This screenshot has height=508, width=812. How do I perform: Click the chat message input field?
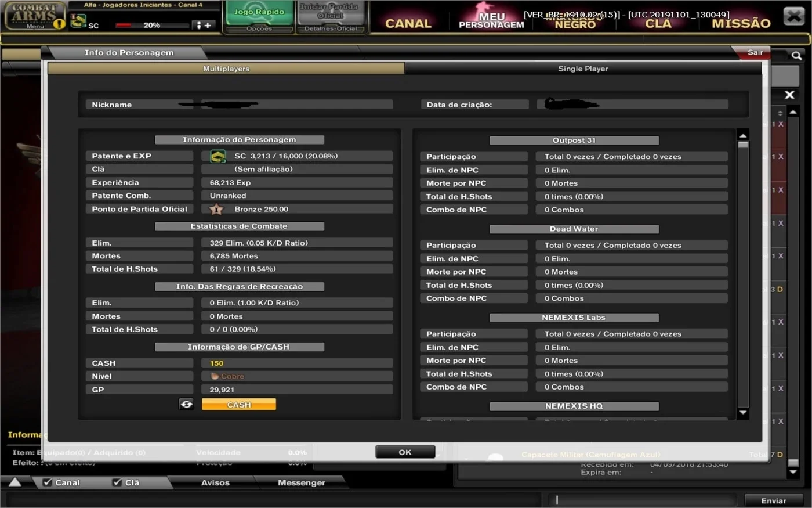click(x=643, y=500)
